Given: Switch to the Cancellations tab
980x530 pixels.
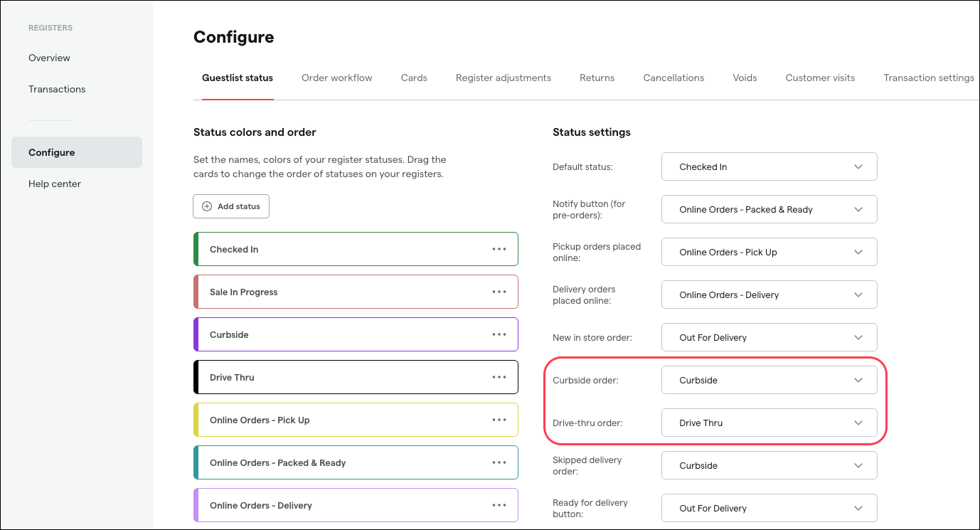Looking at the screenshot, I should tap(673, 78).
